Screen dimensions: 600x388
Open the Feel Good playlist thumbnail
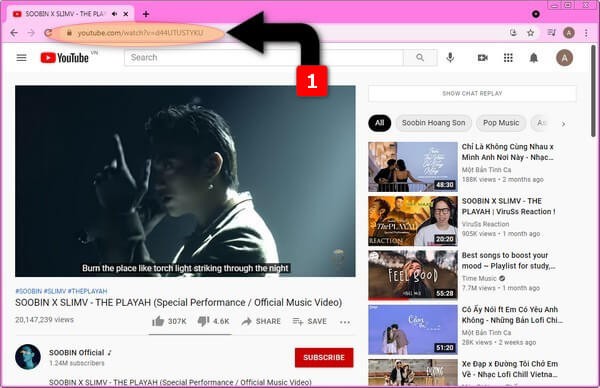(413, 276)
